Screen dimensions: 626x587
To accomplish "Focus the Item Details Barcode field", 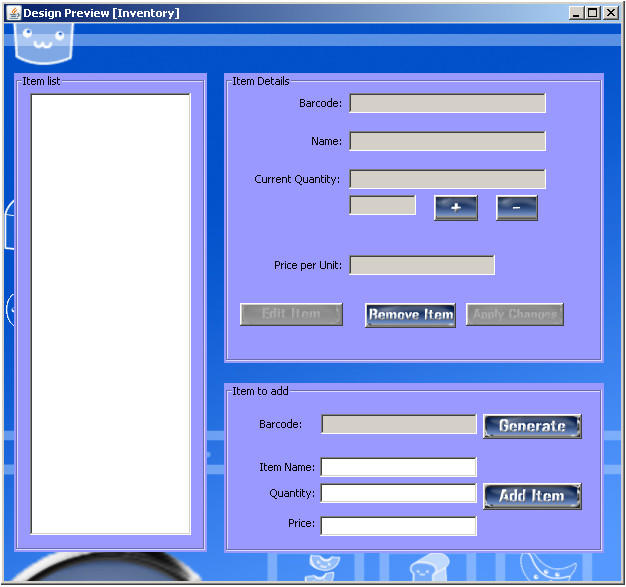I will 448,103.
